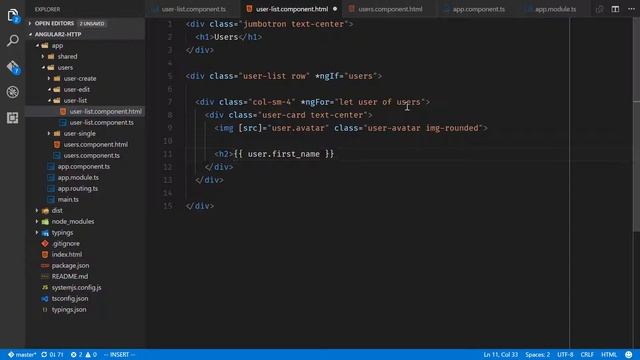Open app.component.ts in the file tree
Viewport: 640px width, 360px height.
click(x=85, y=167)
